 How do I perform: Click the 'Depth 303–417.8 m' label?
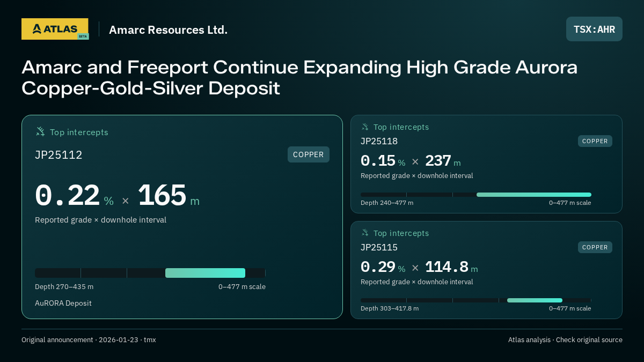390,308
